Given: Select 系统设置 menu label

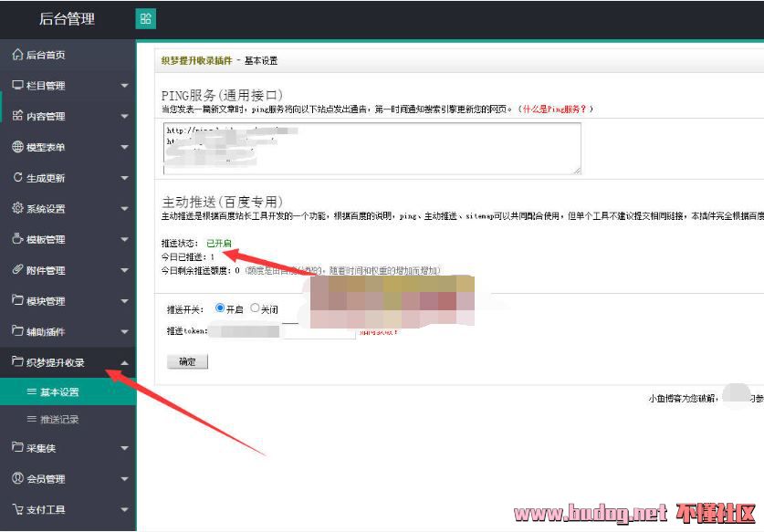Looking at the screenshot, I should pos(46,209).
